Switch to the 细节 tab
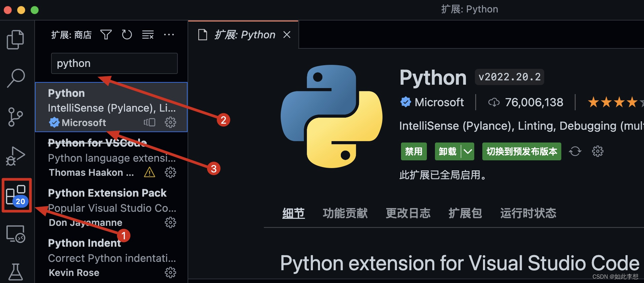This screenshot has width=644, height=283. click(293, 213)
